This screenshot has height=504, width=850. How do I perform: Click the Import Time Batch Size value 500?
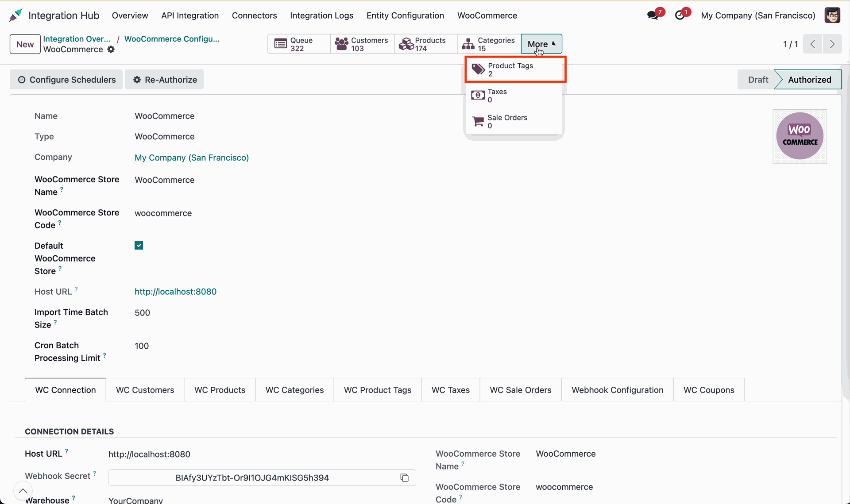pyautogui.click(x=143, y=313)
